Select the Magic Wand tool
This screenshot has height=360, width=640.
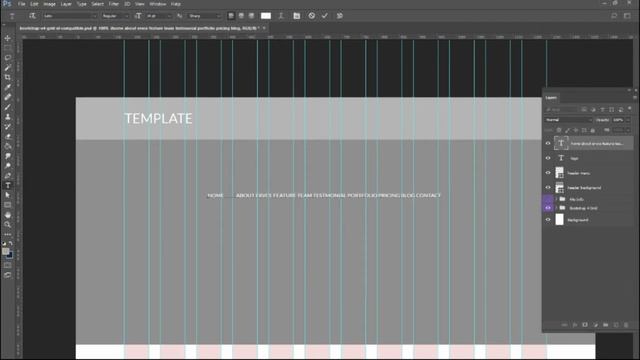[8, 67]
